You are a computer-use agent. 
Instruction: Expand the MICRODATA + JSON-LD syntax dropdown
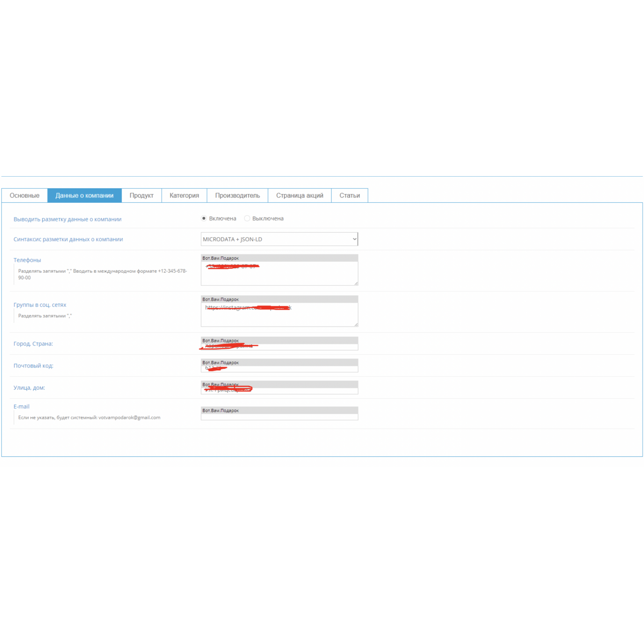(279, 239)
